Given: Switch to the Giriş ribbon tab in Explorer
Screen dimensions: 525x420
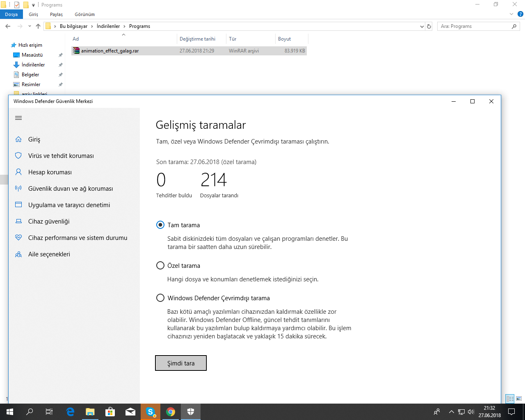Looking at the screenshot, I should (x=34, y=14).
